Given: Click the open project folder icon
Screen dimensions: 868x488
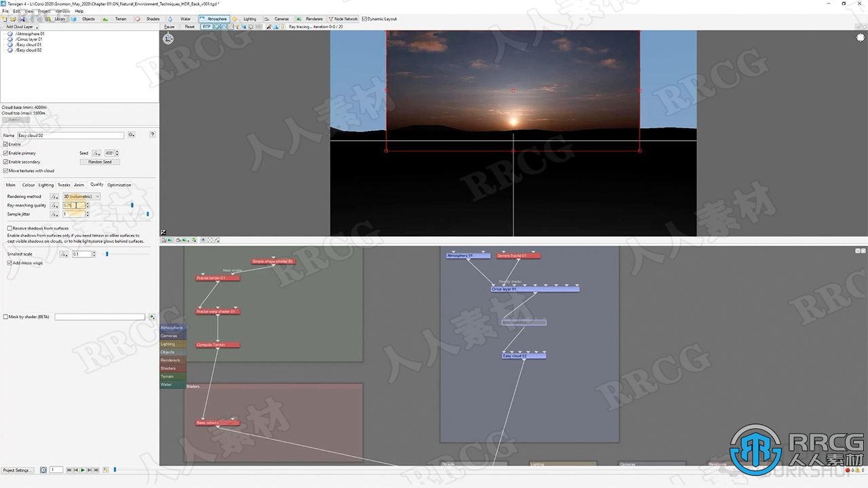Looking at the screenshot, I should (13, 19).
